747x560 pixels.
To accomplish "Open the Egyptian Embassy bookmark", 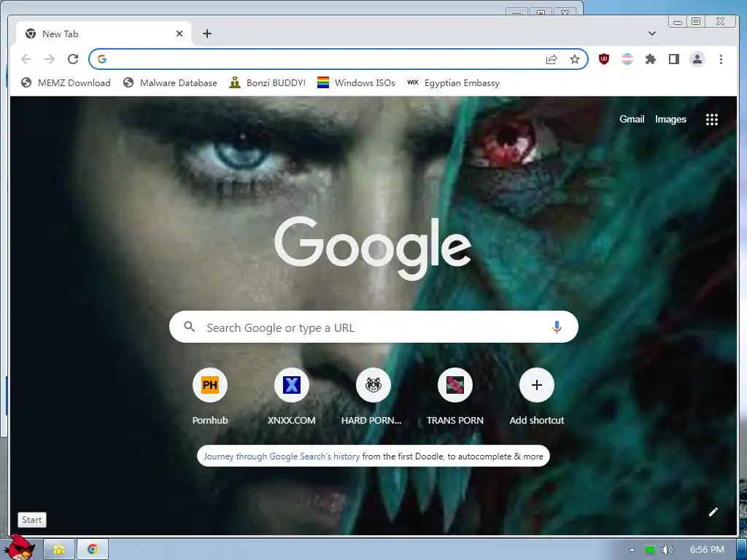I will [x=454, y=83].
